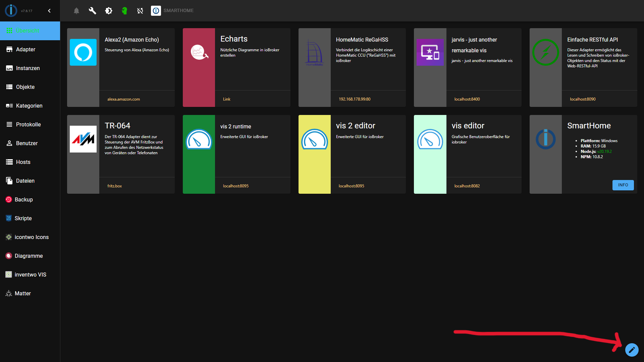Viewport: 644px width, 362px height.
Task: Open the Objekte section
Action: (30, 87)
